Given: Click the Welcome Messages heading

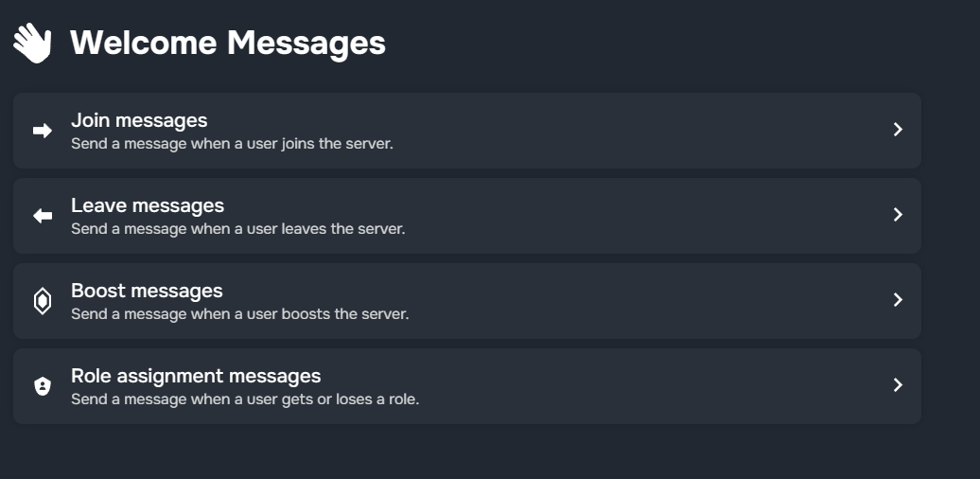Looking at the screenshot, I should pos(228,44).
